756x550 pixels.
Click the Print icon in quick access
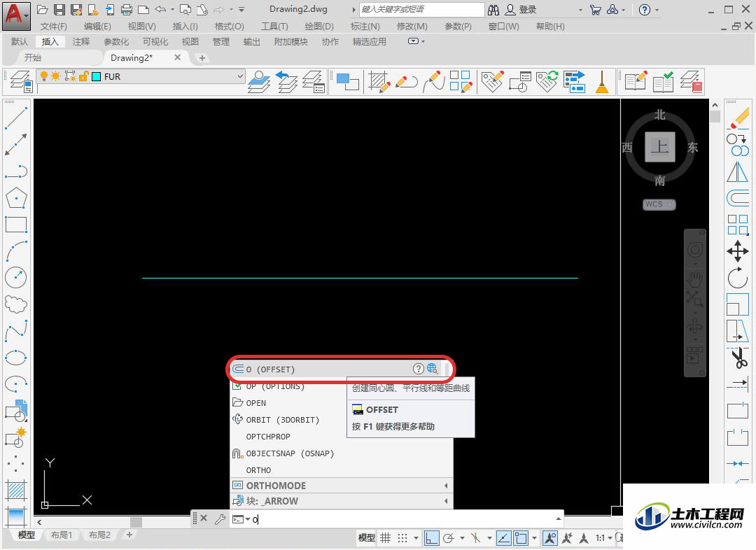pyautogui.click(x=127, y=10)
